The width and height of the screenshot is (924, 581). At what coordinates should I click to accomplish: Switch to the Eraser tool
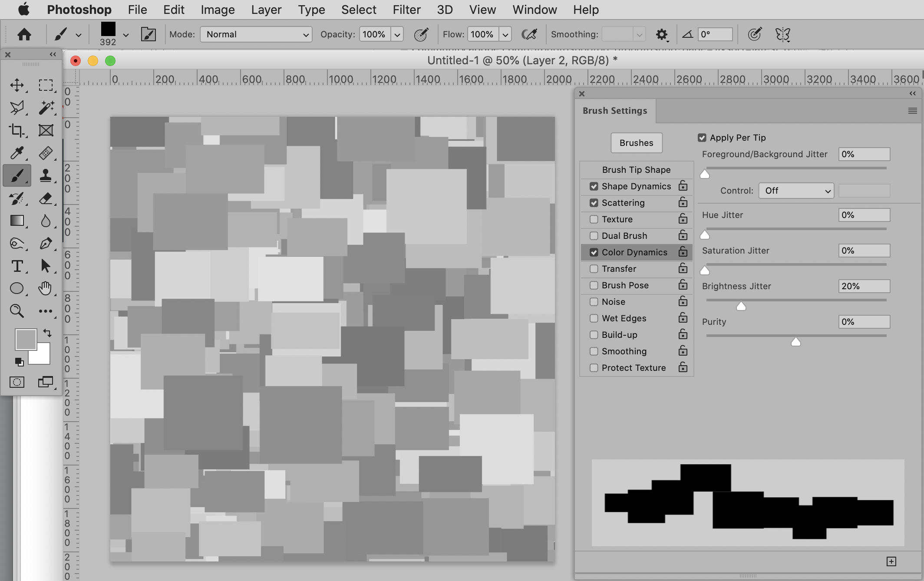pyautogui.click(x=46, y=198)
